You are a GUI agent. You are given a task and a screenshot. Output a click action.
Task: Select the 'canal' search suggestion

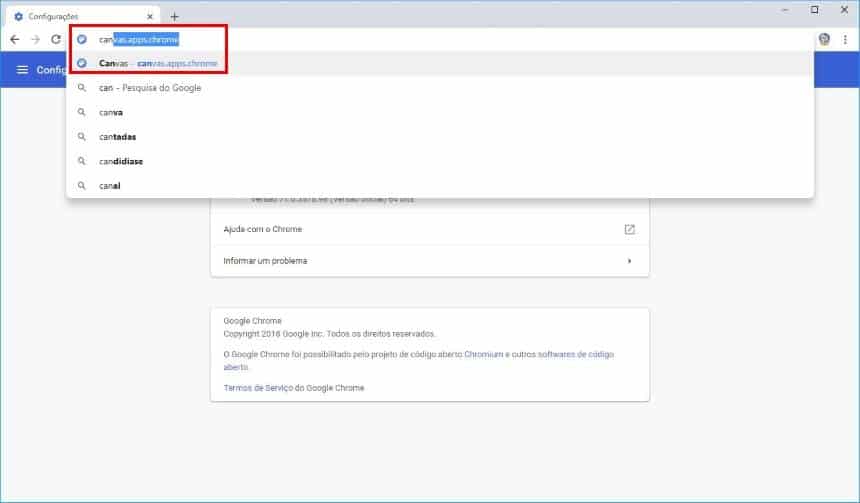(440, 185)
